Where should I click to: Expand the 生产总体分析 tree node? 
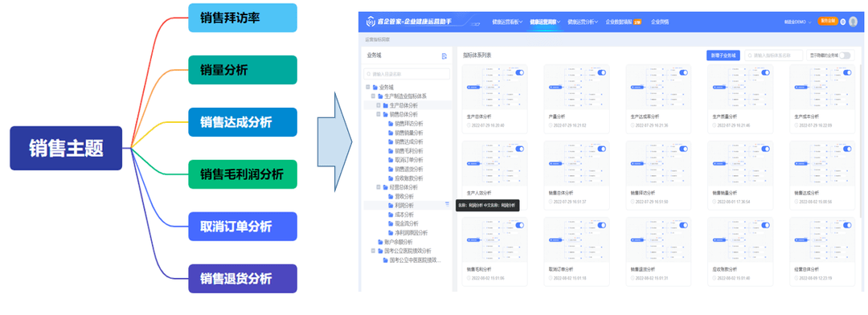point(379,105)
